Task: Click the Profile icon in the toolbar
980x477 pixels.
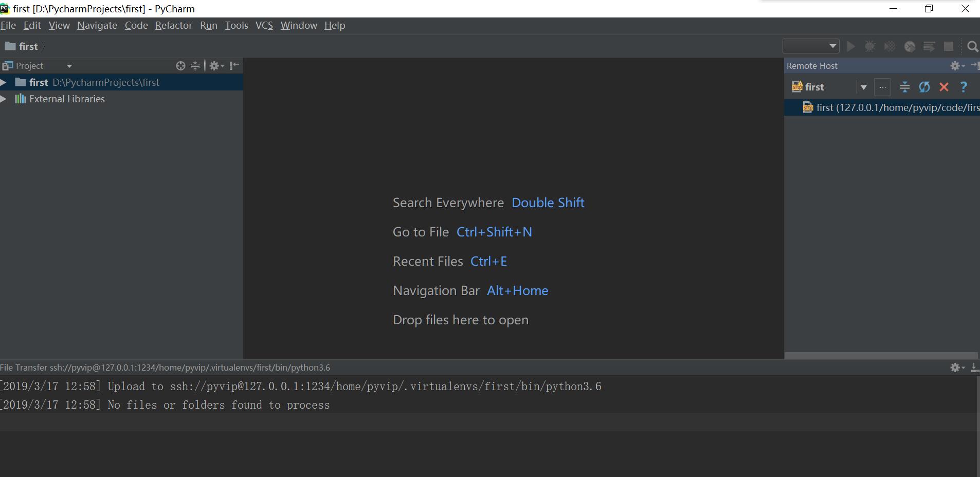Action: pos(910,46)
